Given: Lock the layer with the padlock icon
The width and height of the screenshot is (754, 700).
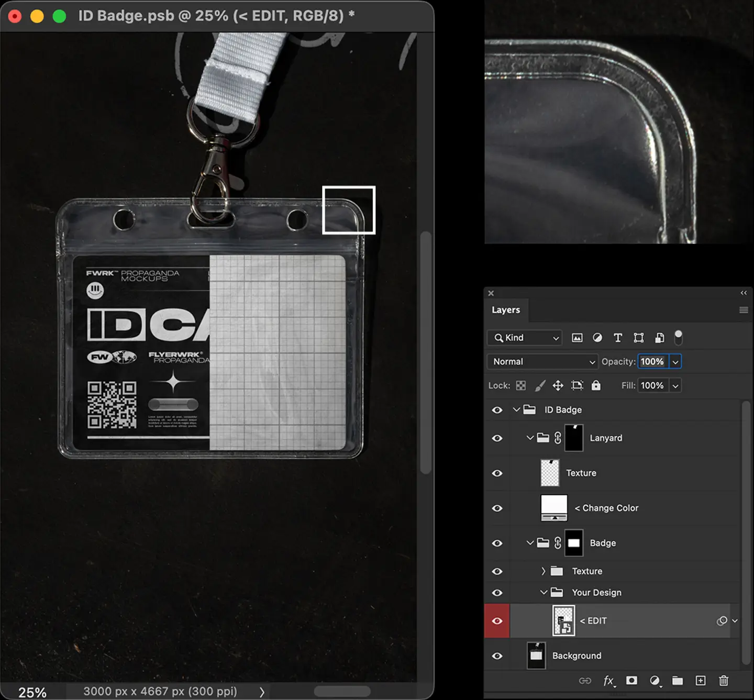Looking at the screenshot, I should click(596, 385).
